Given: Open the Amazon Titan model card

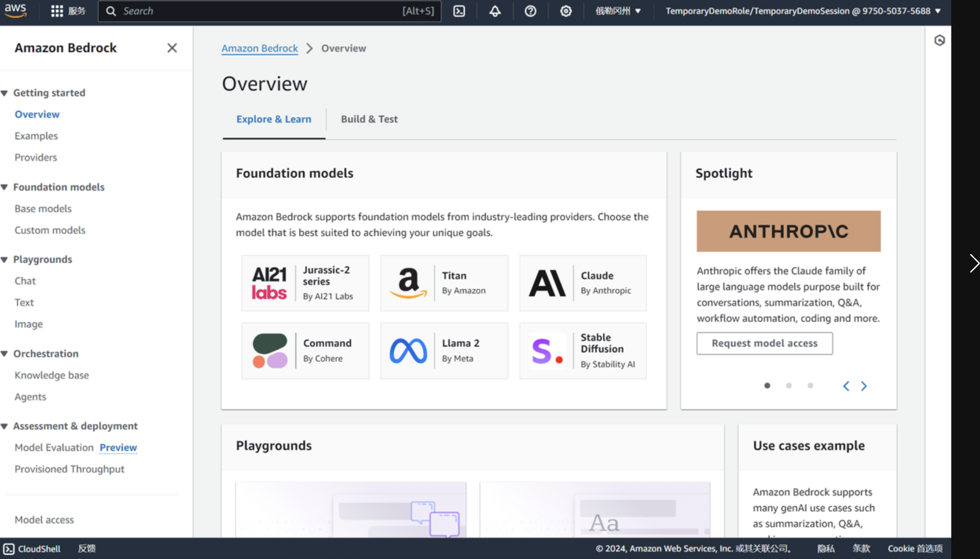Looking at the screenshot, I should coord(444,283).
